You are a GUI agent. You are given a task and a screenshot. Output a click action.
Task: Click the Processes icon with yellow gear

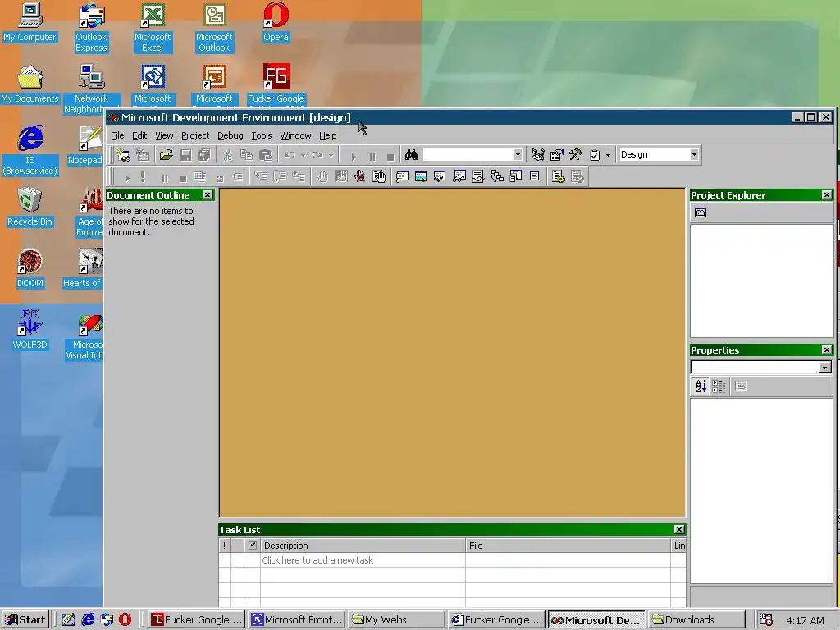click(558, 177)
